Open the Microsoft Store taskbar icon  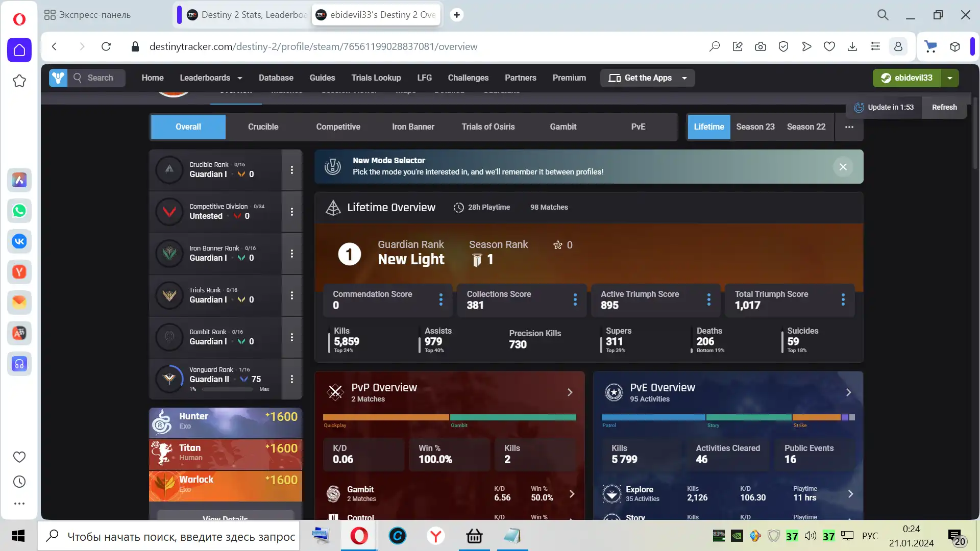pyautogui.click(x=474, y=536)
